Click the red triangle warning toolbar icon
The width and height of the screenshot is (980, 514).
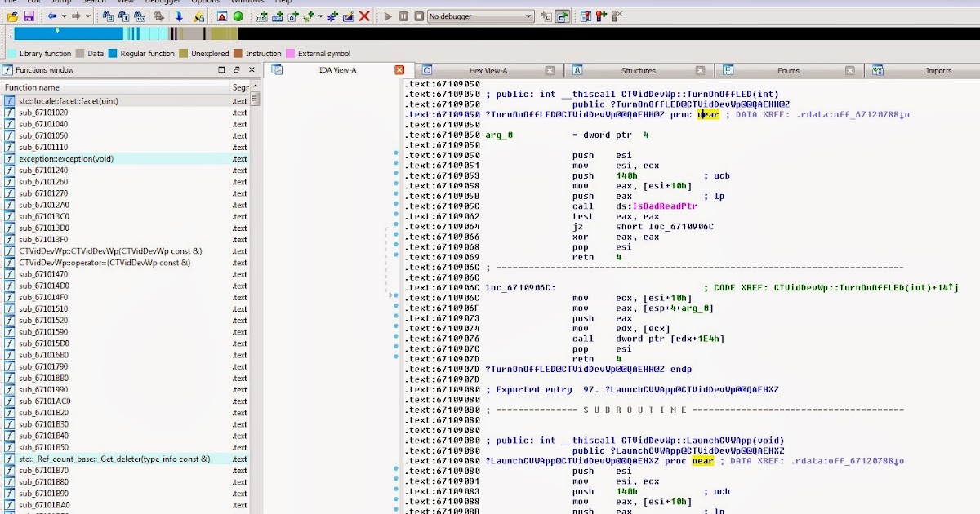click(222, 16)
